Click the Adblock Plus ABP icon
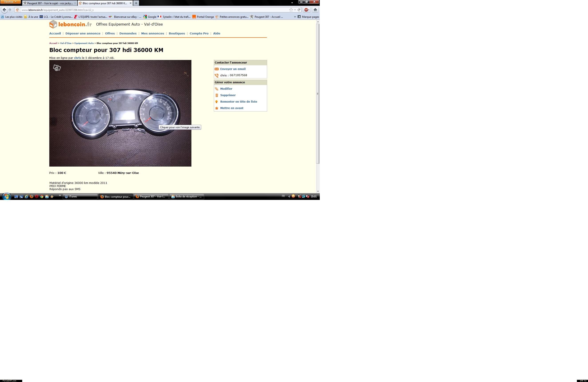 306,10
